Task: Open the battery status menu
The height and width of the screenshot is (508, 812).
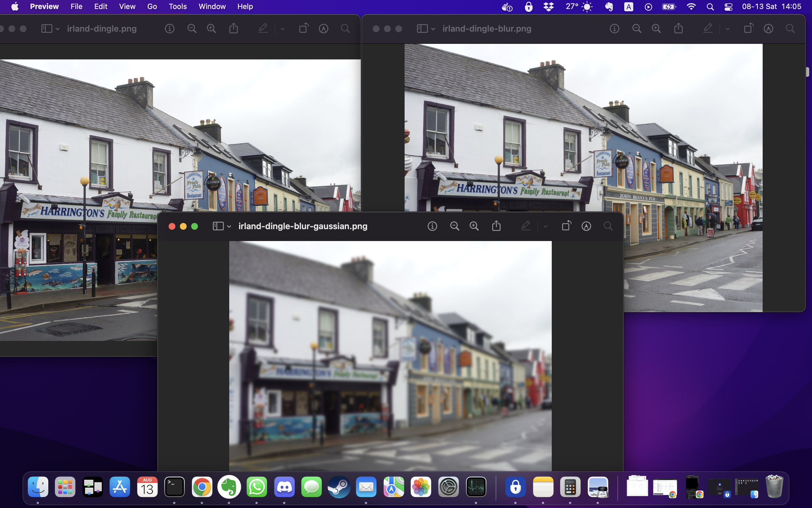Action: click(668, 7)
